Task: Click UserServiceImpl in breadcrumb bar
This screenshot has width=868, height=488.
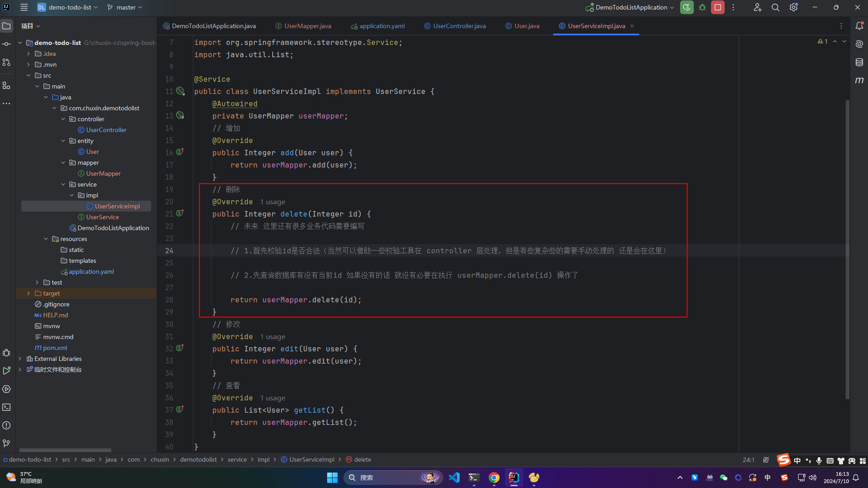Action: [308, 459]
